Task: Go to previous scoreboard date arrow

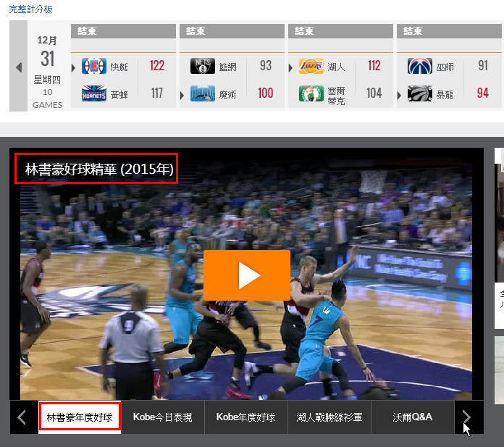Action: coord(19,67)
